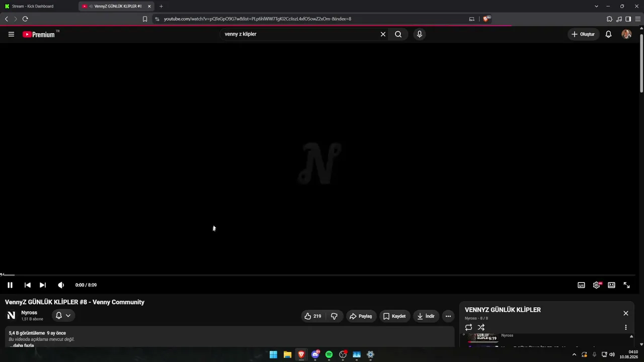Open the tab search dropdown arrow
The width and height of the screenshot is (644, 362).
(x=596, y=6)
